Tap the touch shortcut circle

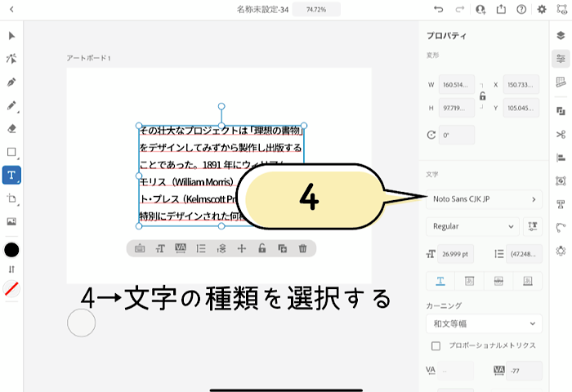pos(82,323)
